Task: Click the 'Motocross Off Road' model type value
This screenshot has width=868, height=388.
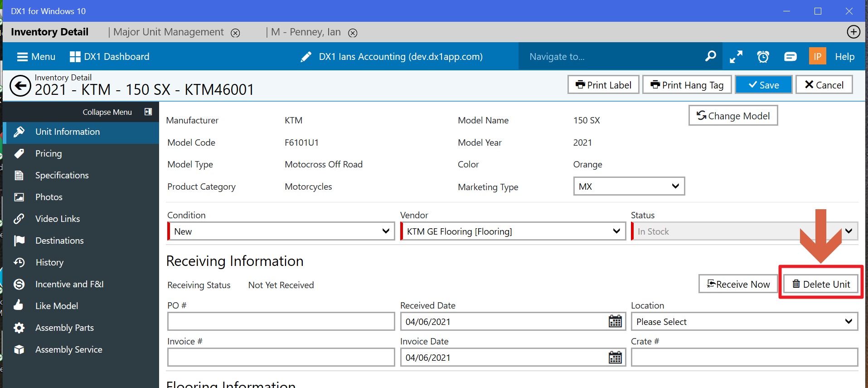Action: tap(324, 164)
